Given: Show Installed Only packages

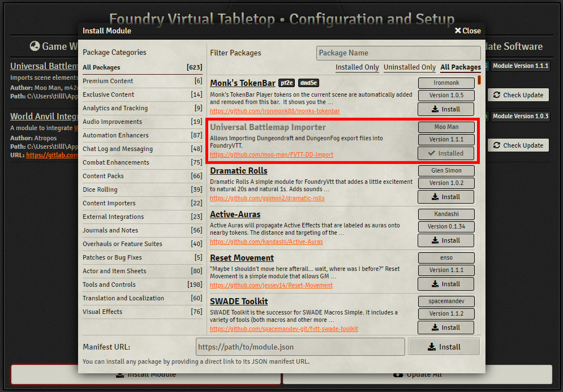Looking at the screenshot, I should click(357, 67).
